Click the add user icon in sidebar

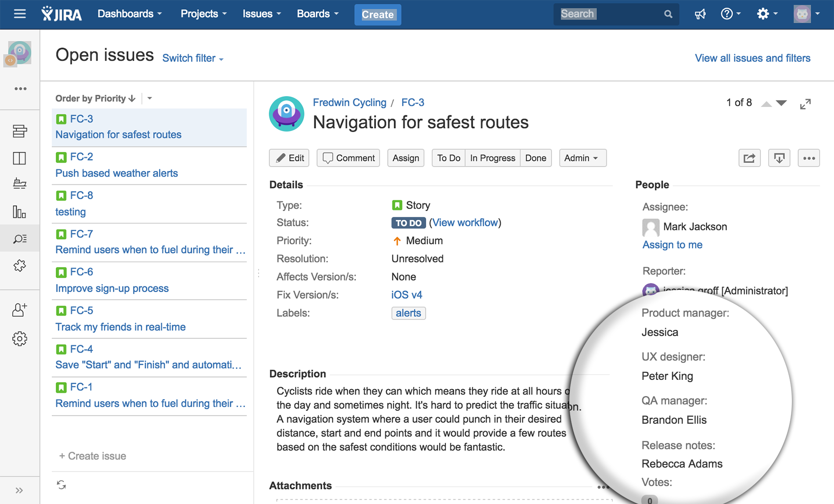20,310
